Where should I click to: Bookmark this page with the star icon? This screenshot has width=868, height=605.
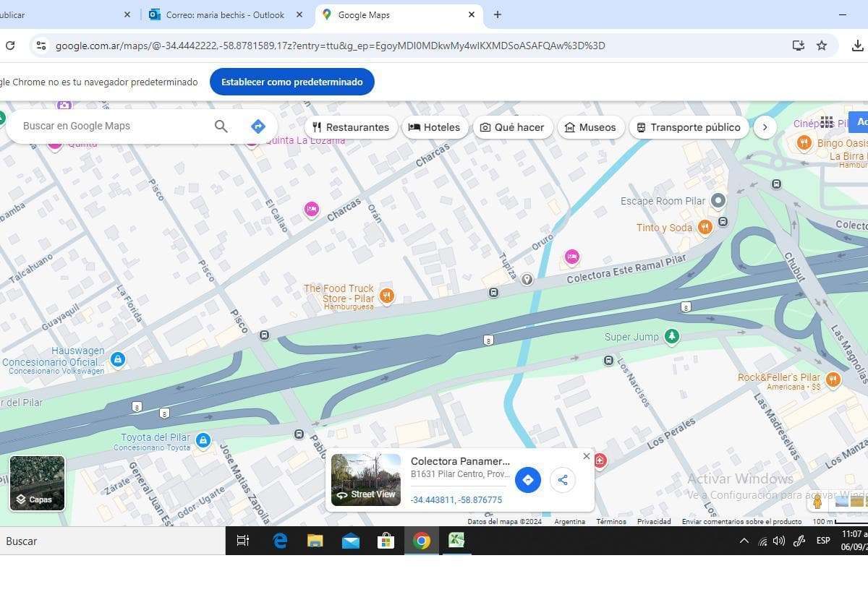(822, 46)
